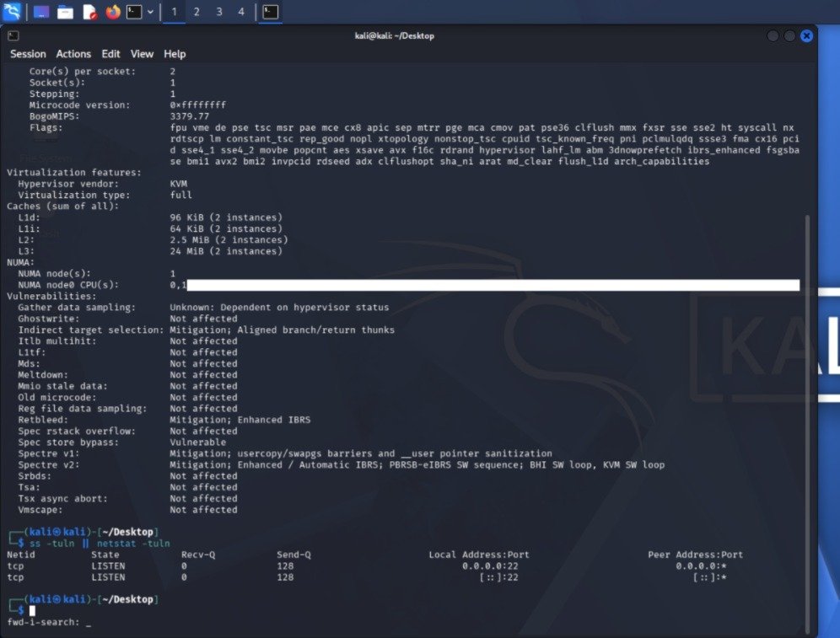Open terminal emulator launcher in panel
The image size is (840, 638).
(x=134, y=12)
